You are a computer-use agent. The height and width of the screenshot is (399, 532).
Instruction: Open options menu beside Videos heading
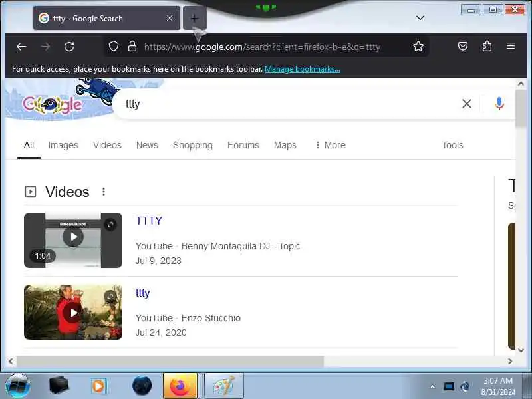point(104,192)
